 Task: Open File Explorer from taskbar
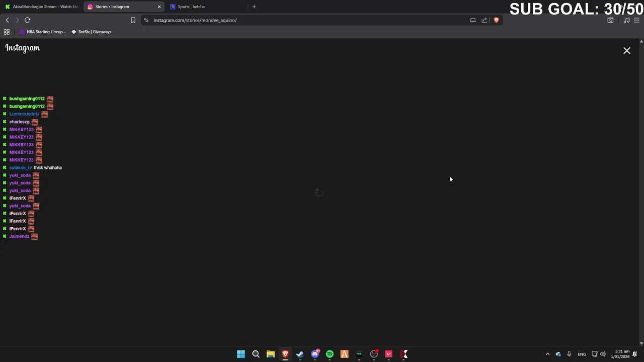click(271, 354)
